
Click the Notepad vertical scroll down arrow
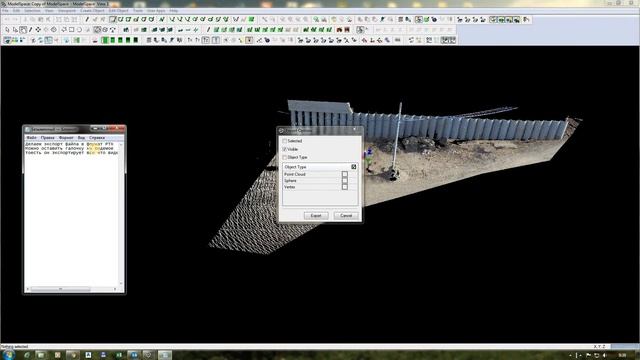[x=121, y=283]
